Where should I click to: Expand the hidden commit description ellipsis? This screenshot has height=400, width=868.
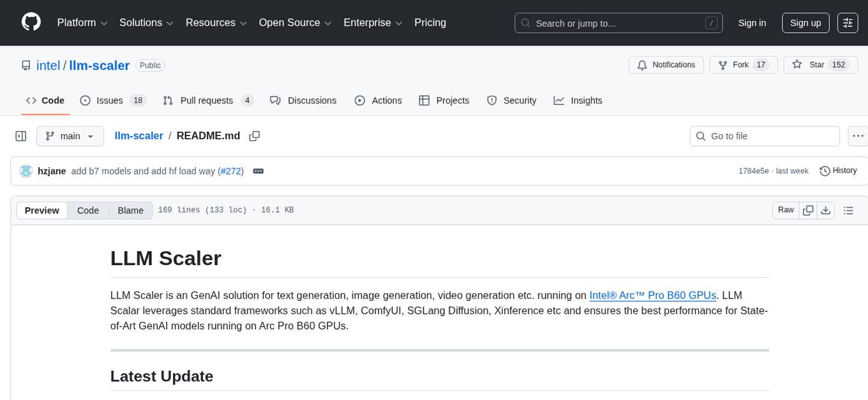[x=258, y=171]
